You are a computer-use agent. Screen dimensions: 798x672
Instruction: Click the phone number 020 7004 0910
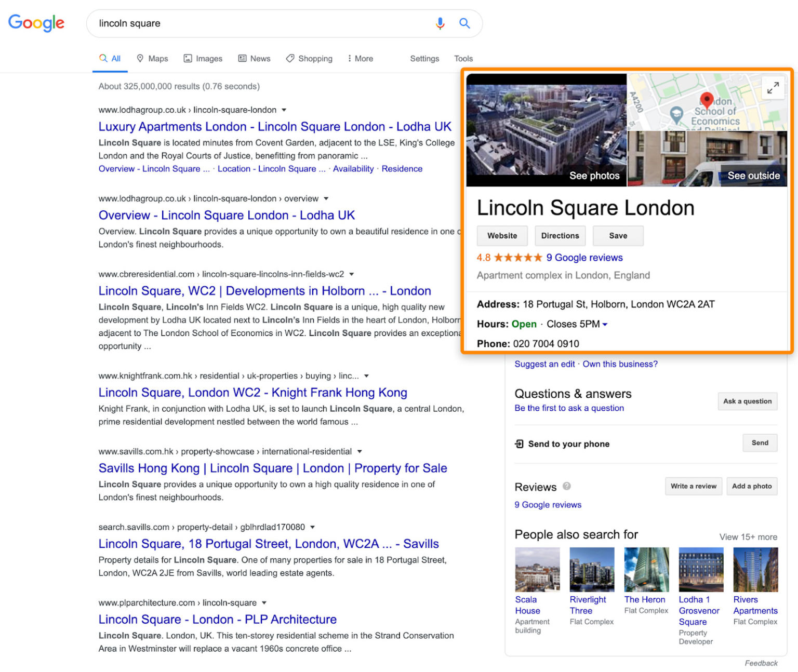point(546,344)
